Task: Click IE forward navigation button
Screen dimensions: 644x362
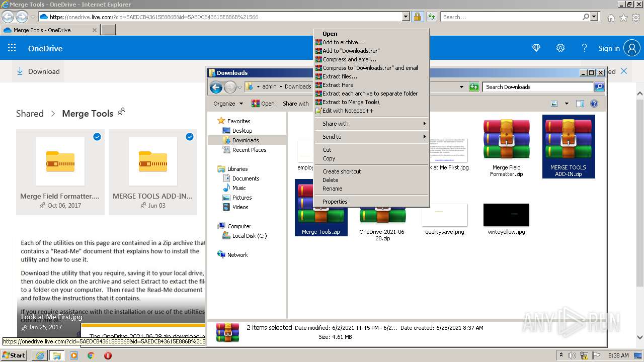Action: click(x=22, y=17)
